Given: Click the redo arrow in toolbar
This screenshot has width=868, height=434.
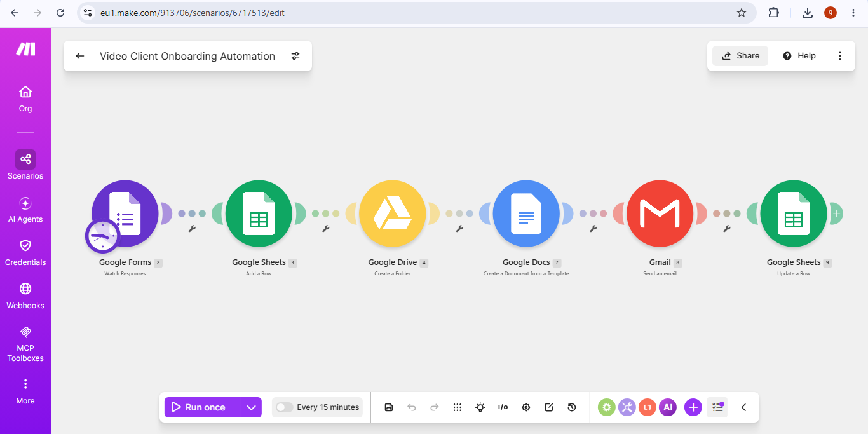Looking at the screenshot, I should [435, 407].
